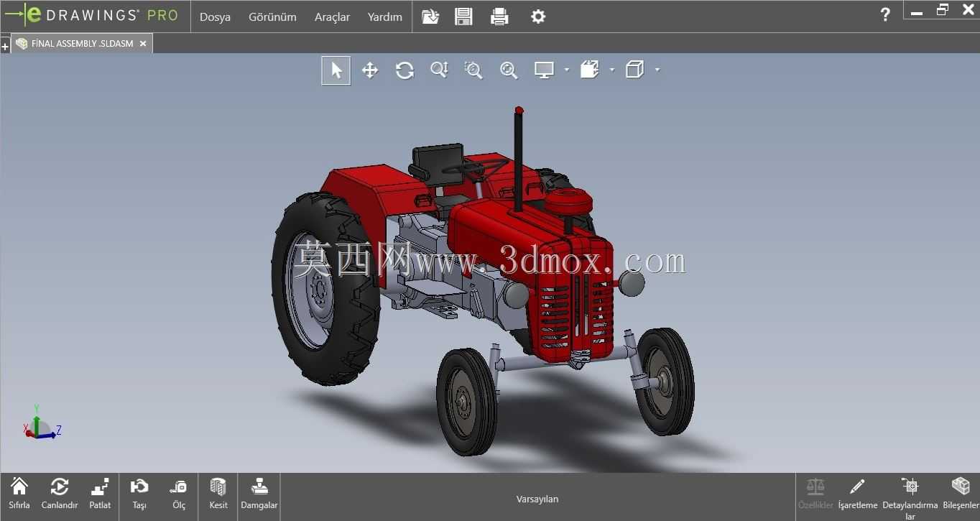Click the display monitor view icon
The height and width of the screenshot is (521, 980).
[544, 70]
